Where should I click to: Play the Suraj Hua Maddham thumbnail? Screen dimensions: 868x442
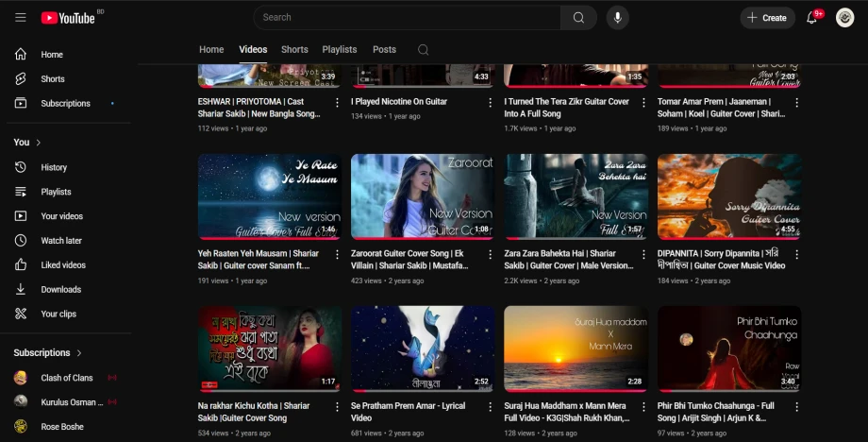click(x=576, y=348)
